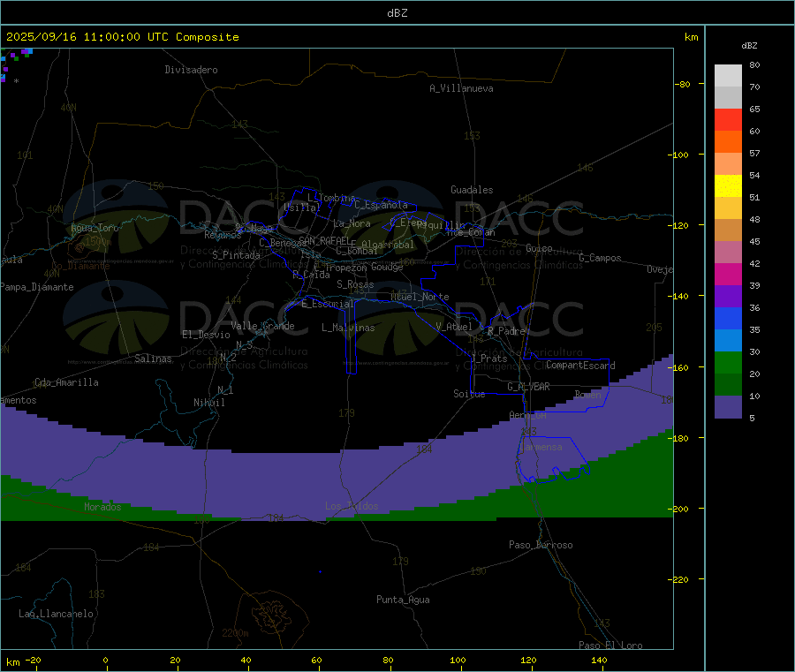Click the G_ALVEAR map label

click(x=528, y=387)
